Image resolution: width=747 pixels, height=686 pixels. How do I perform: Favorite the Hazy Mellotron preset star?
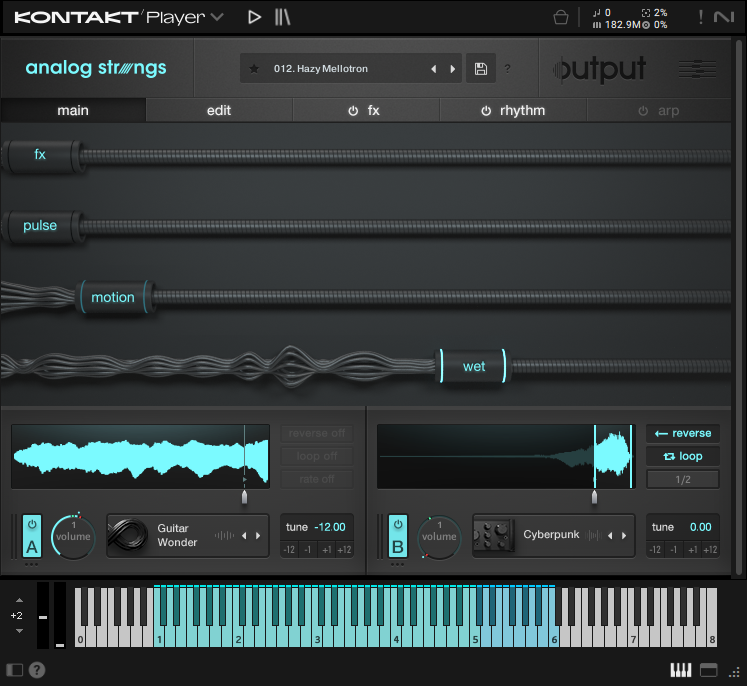[254, 69]
